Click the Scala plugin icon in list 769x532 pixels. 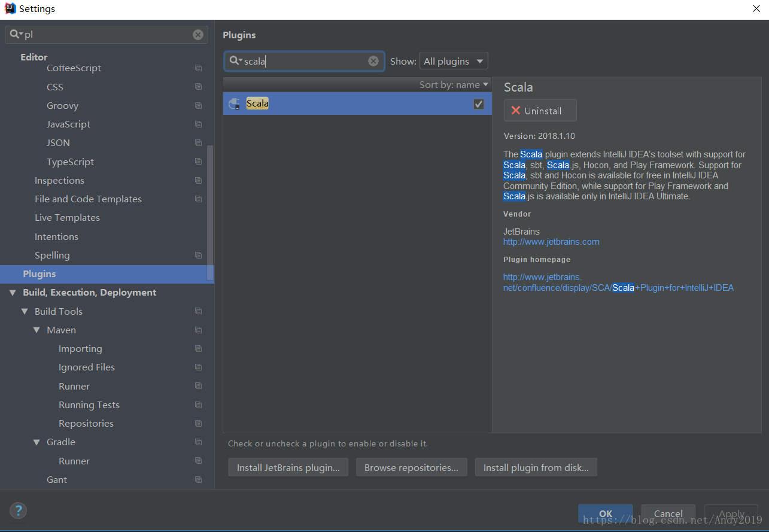(235, 104)
